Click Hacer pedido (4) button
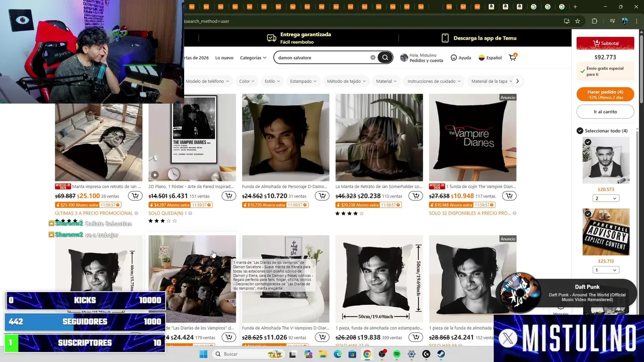Screen dimensions: 644x362 coord(605,94)
